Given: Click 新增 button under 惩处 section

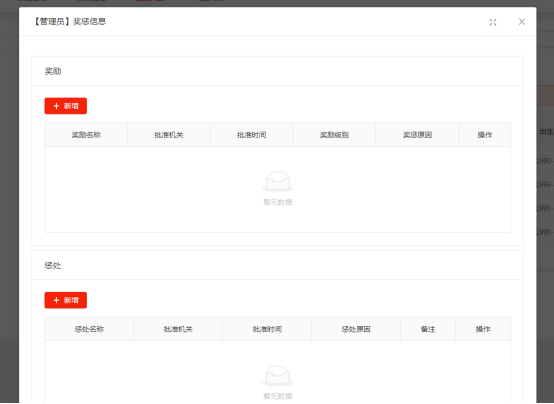Looking at the screenshot, I should (66, 300).
